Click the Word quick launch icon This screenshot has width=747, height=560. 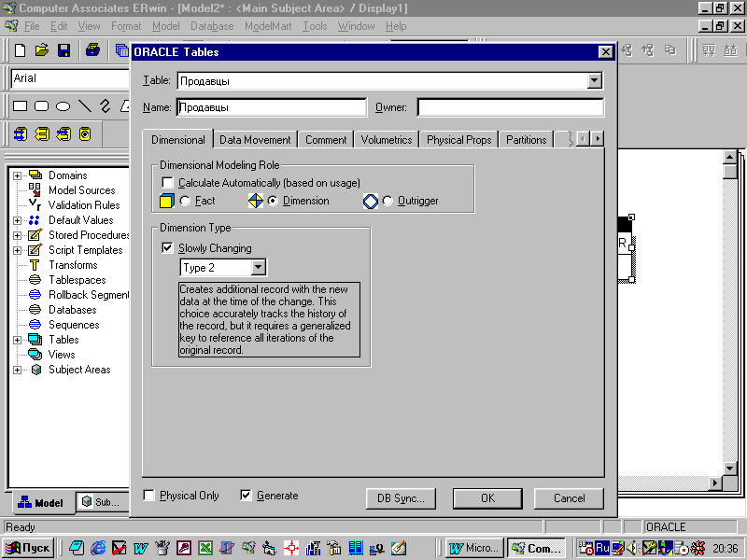pyautogui.click(x=141, y=548)
